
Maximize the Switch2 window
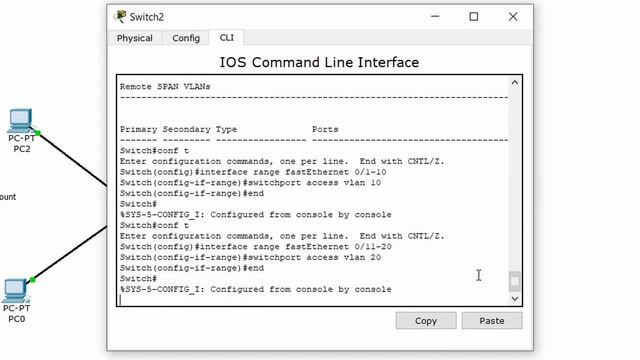(473, 17)
